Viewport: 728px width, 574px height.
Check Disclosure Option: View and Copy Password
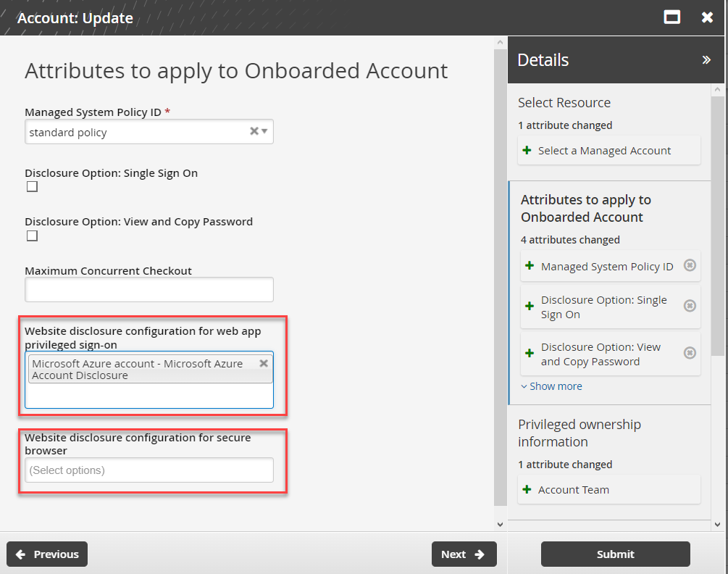[31, 235]
